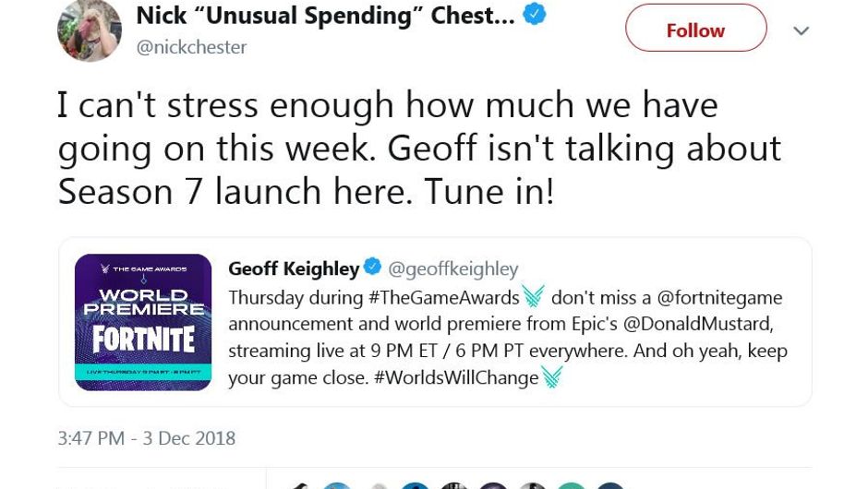Click the @geoffkeighley handle

[453, 268]
